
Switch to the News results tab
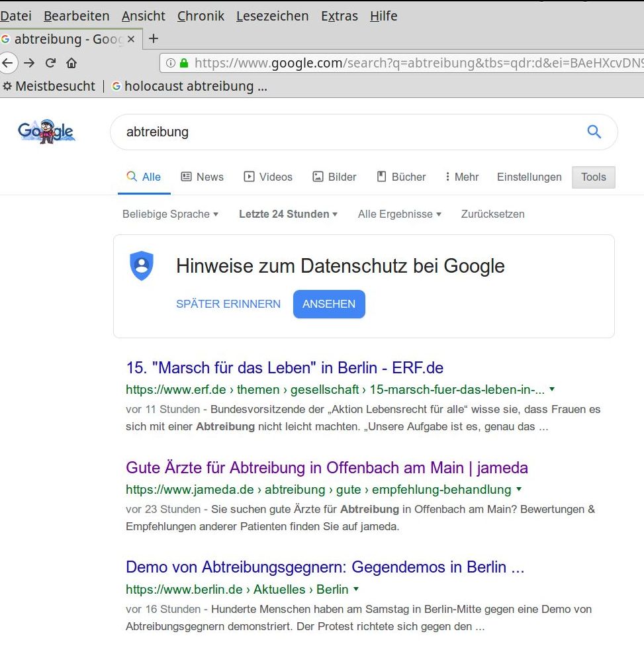203,177
